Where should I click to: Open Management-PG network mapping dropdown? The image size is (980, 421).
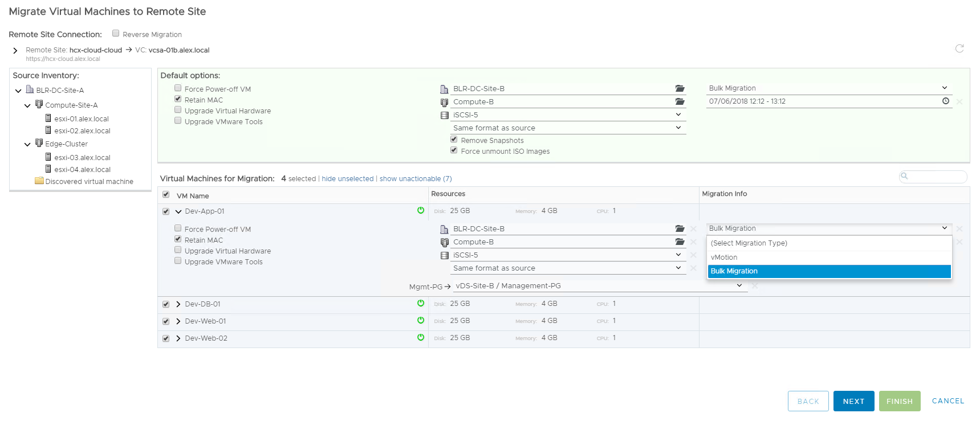(x=739, y=285)
